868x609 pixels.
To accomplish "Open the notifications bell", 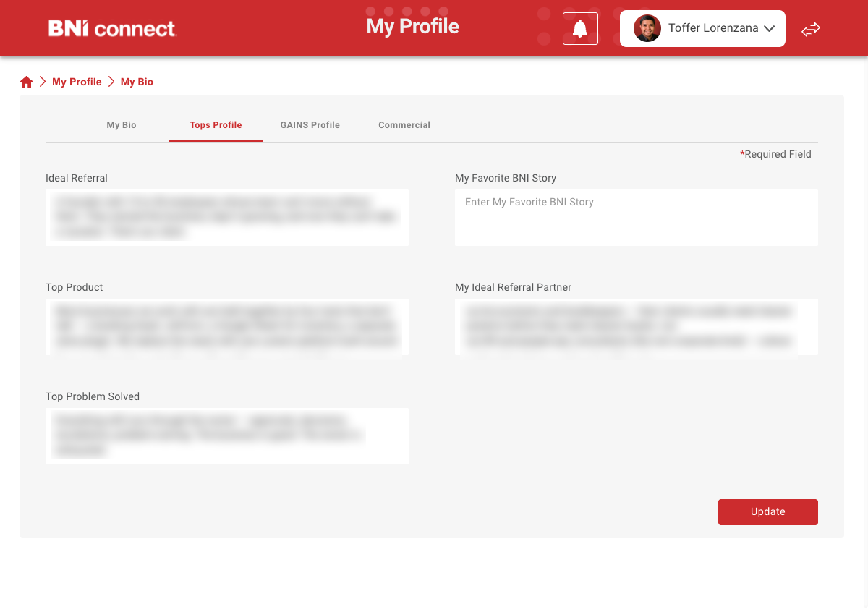I will 580,29.
